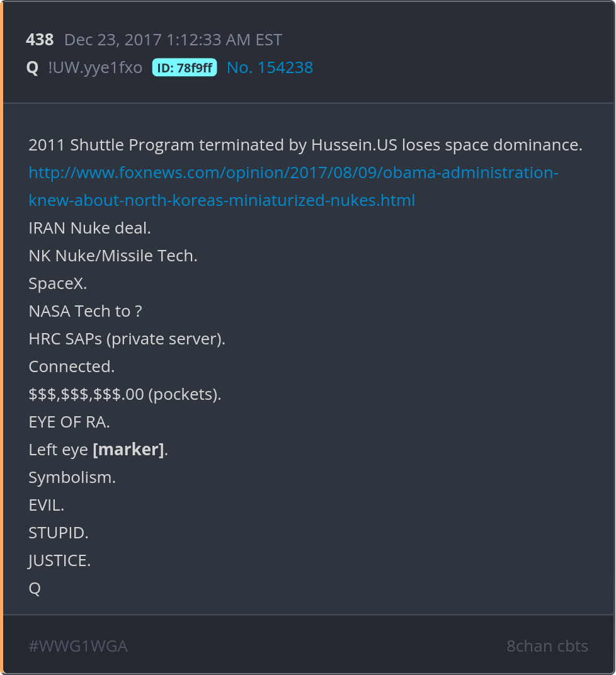Click the Dec 23, 2017 timestamp
This screenshot has height=675, width=616.
point(173,40)
